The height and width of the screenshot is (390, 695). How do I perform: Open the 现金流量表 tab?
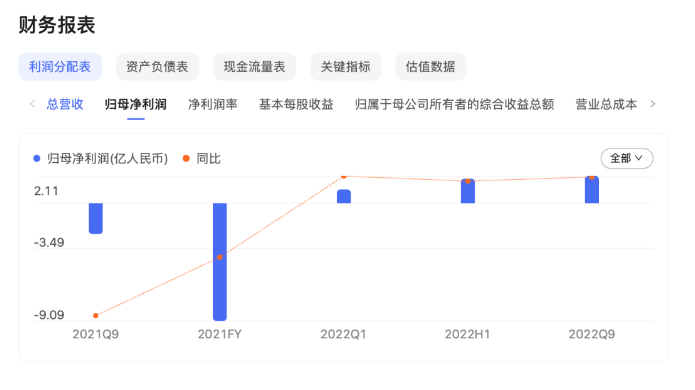[254, 67]
